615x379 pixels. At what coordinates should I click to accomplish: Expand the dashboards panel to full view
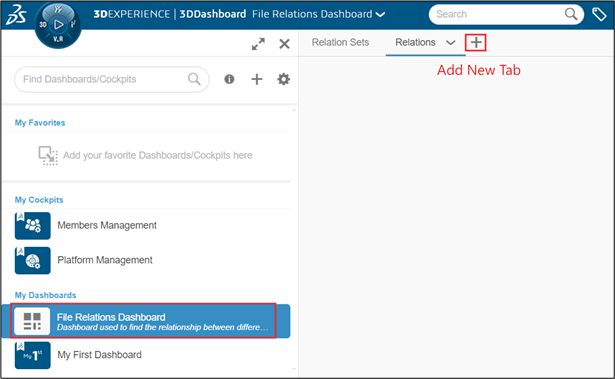click(x=258, y=44)
